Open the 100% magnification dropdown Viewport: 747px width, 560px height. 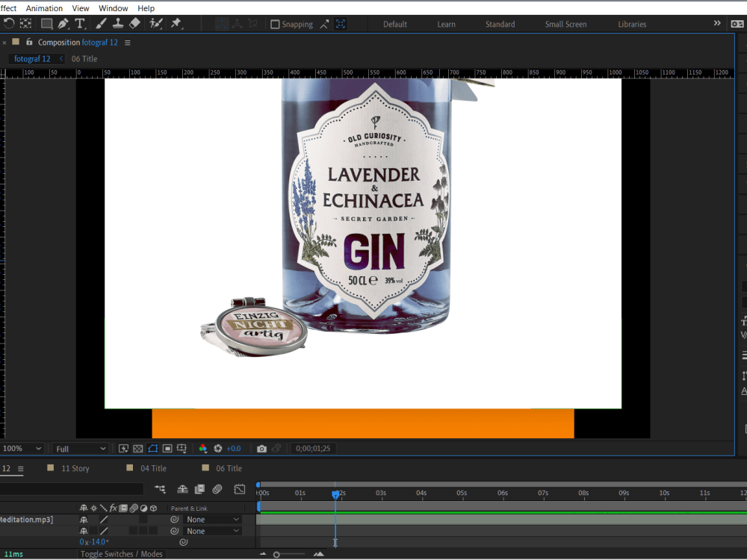coord(22,449)
